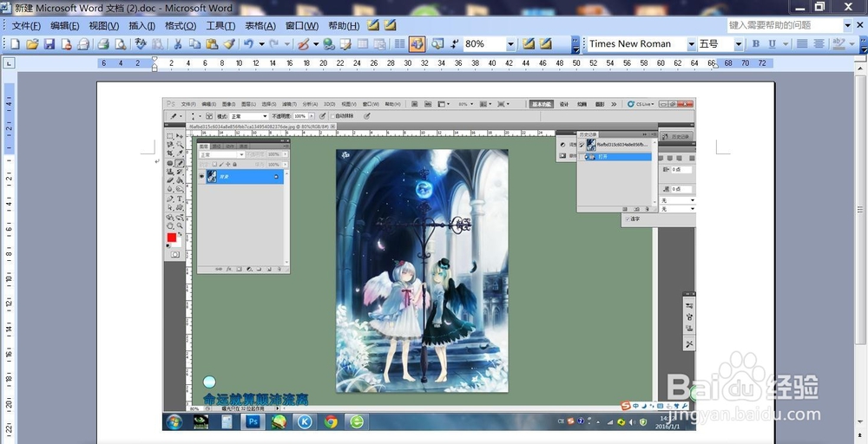868x444 pixels.
Task: Toggle the Drawing toolbar button
Action: pos(417,44)
